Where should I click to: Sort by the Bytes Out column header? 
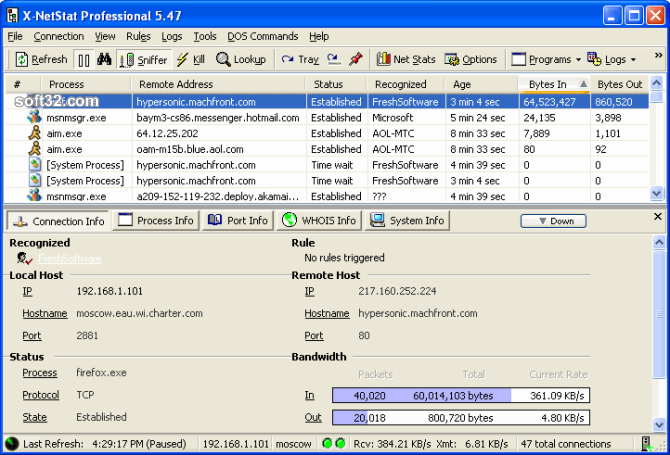click(619, 84)
